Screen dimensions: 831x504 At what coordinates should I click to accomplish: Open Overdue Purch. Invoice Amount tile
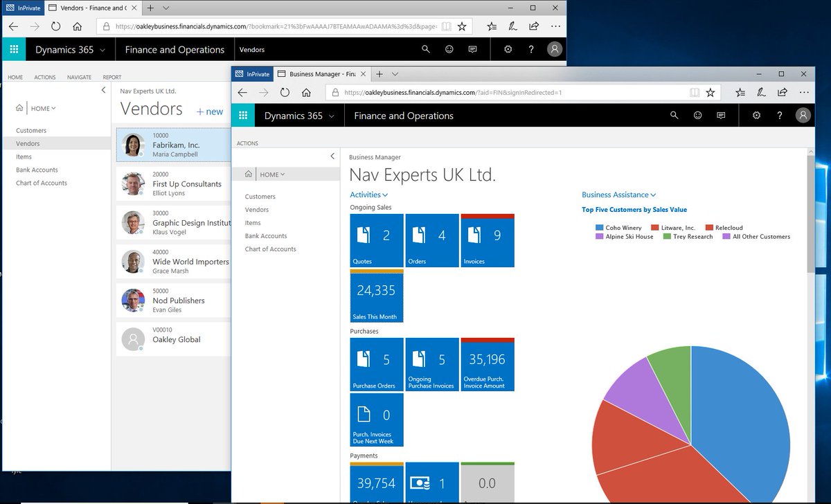488,365
